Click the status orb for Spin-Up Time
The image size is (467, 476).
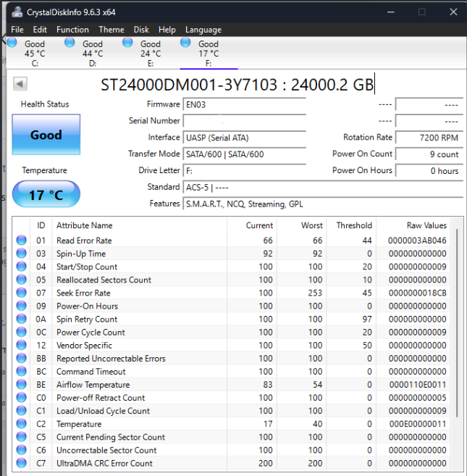click(21, 253)
